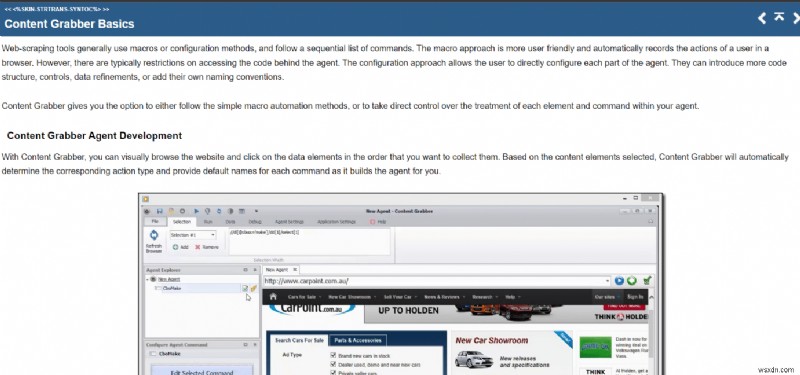Image resolution: width=800 pixels, height=375 pixels.
Task: Click the Edit Selected Command button
Action: coord(202,371)
